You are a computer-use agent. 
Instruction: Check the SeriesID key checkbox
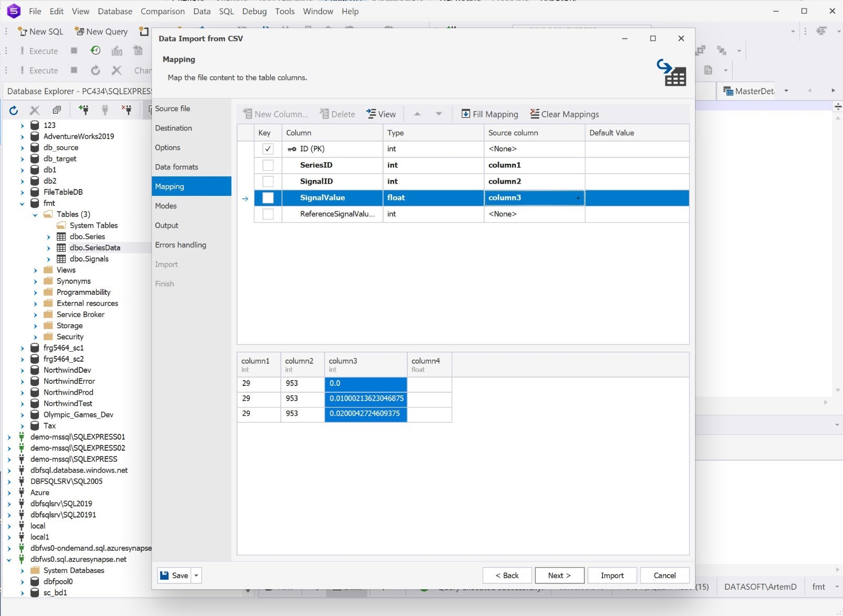(x=268, y=165)
